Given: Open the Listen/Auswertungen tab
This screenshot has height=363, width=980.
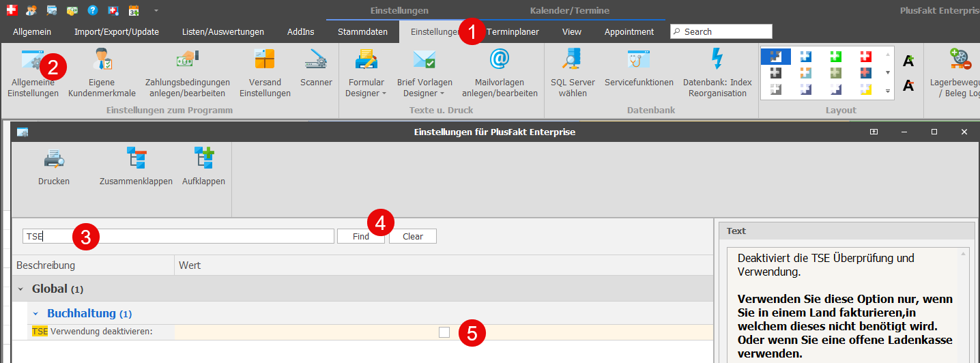Looking at the screenshot, I should 222,32.
